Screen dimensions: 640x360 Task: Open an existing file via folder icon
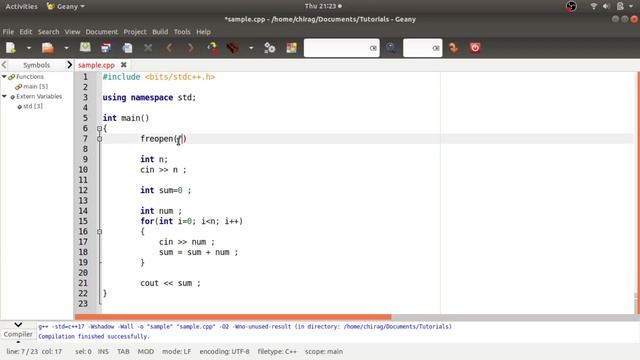point(48,48)
